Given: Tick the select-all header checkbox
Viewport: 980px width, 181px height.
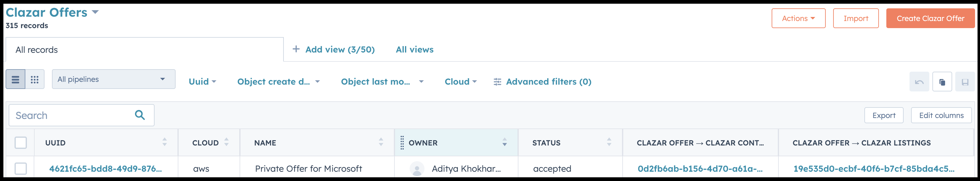Looking at the screenshot, I should click(x=20, y=143).
